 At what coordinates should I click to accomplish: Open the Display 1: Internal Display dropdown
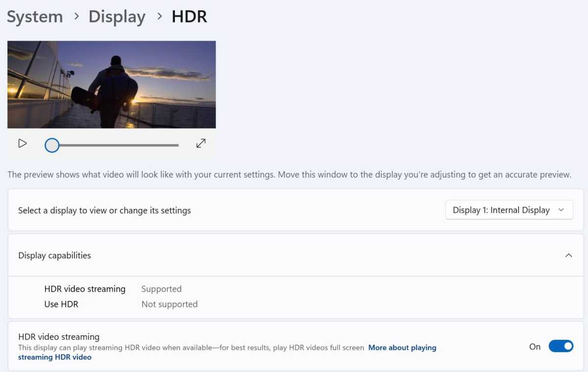coord(509,210)
